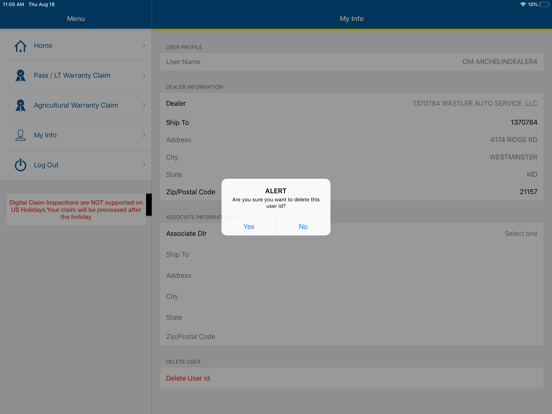Click the Log Out power icon
The image size is (552, 414).
[x=20, y=165]
